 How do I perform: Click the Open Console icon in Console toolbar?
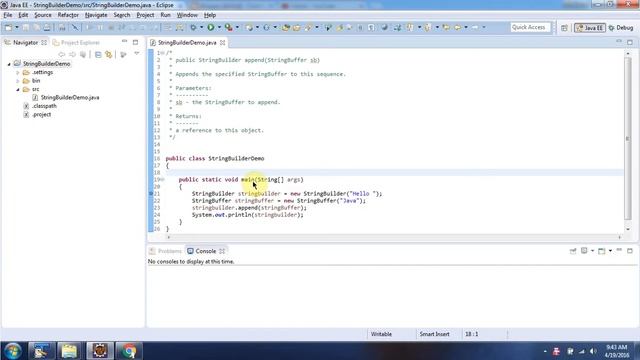pos(602,251)
